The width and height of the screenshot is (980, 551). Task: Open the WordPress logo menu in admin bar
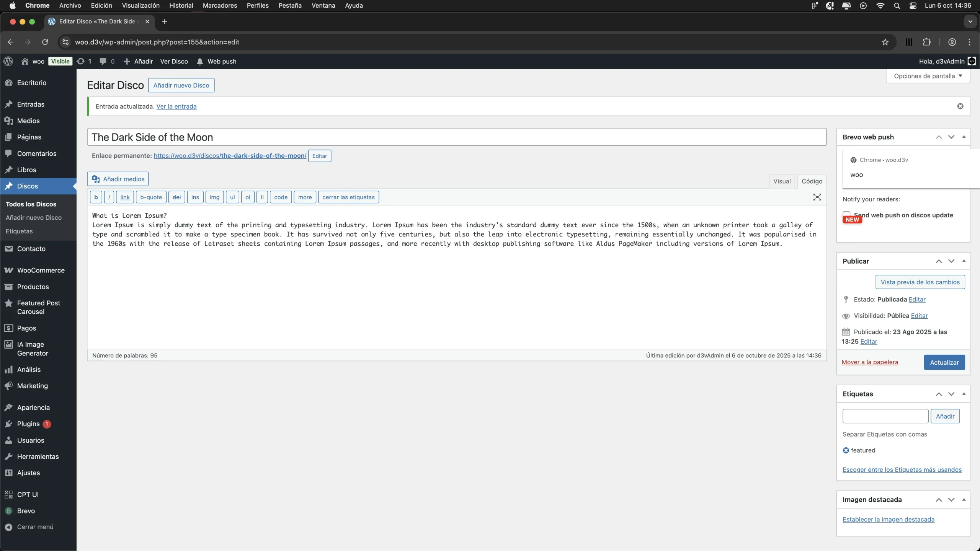click(x=8, y=61)
